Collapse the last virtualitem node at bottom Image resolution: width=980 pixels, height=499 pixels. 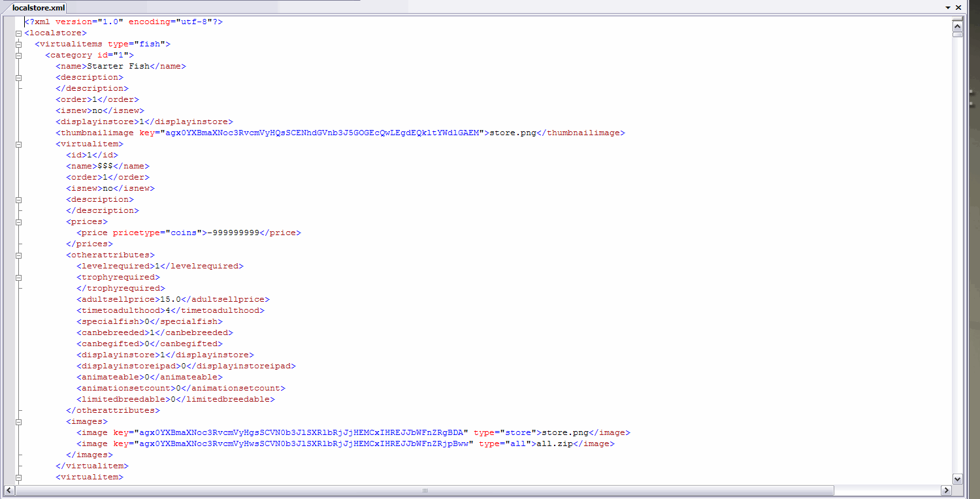pos(18,477)
